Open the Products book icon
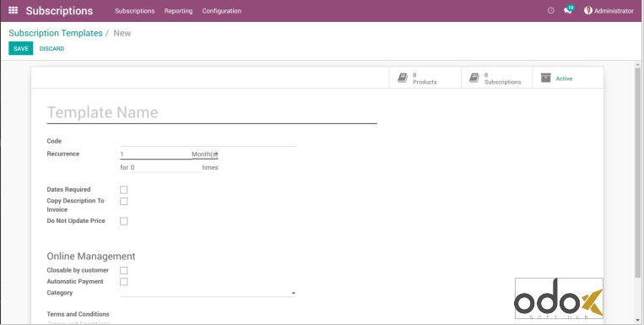The height and width of the screenshot is (325, 644). pyautogui.click(x=403, y=78)
